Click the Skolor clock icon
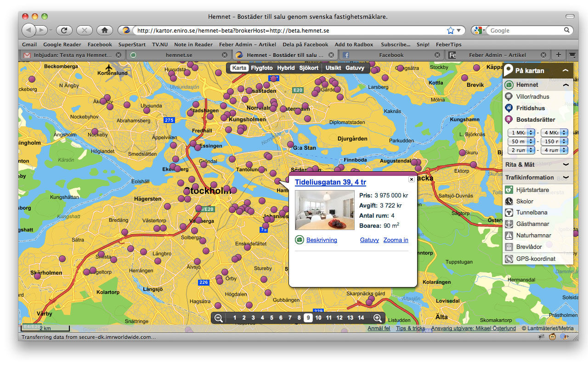Screen dimensions: 588x366 509,201
